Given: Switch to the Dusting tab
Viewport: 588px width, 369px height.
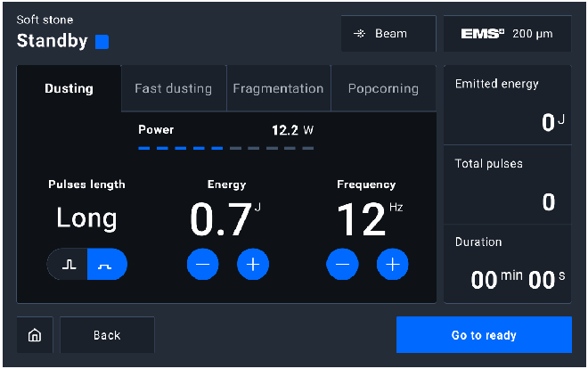Looking at the screenshot, I should pos(69,88).
